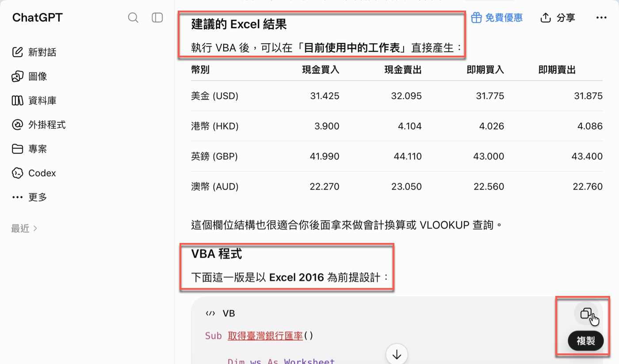Click the value 41.990 in the GBP row
This screenshot has height=364, width=619.
(325, 156)
